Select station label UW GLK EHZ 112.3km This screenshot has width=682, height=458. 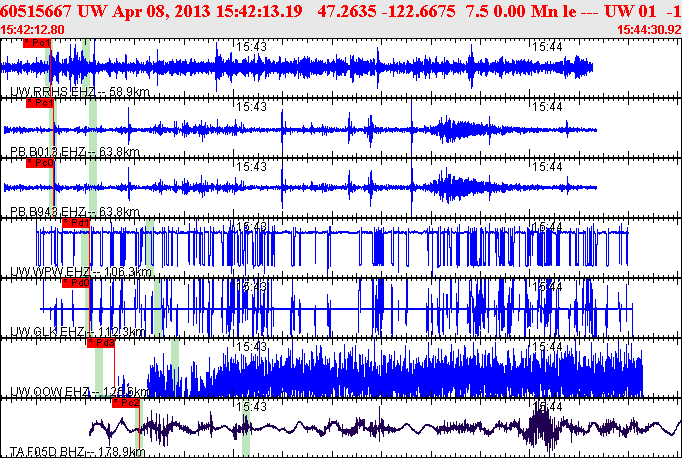[77, 332]
